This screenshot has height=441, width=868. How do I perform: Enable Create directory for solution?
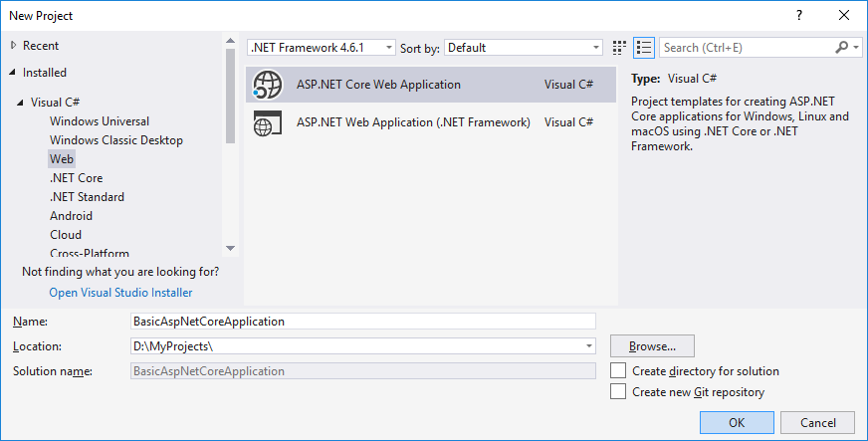[x=618, y=371]
